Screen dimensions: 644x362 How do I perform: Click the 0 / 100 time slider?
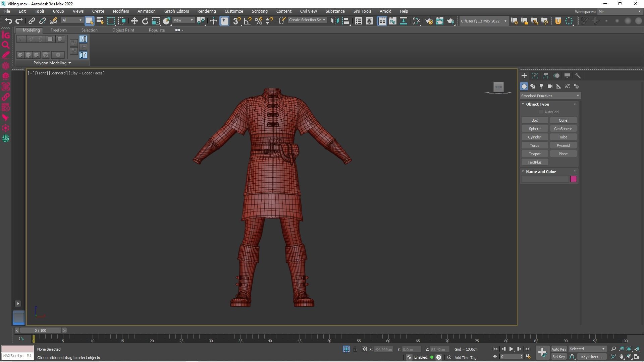pyautogui.click(x=40, y=330)
